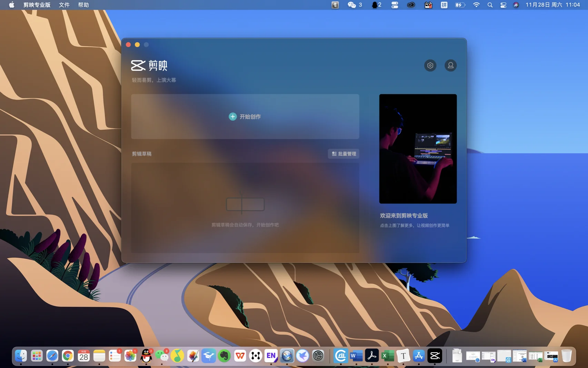Open Creative Cloud menu bar icon
The image size is (588, 368).
point(411,5)
